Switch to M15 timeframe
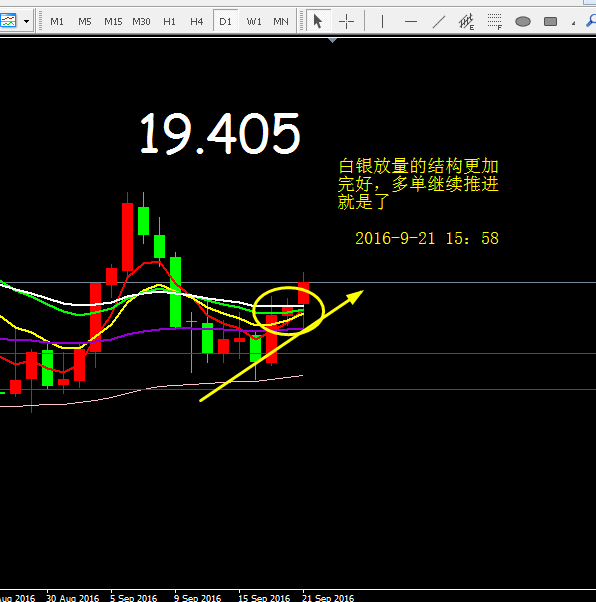The width and height of the screenshot is (596, 602). pyautogui.click(x=113, y=22)
